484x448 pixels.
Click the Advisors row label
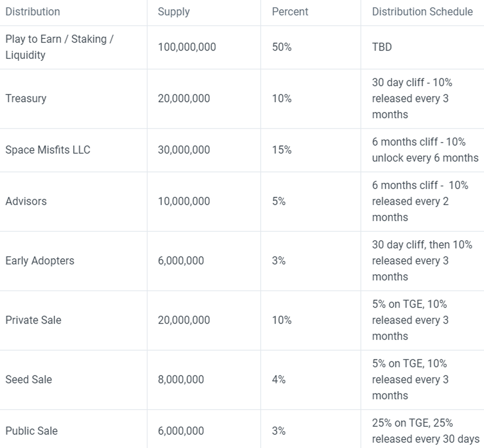point(26,201)
